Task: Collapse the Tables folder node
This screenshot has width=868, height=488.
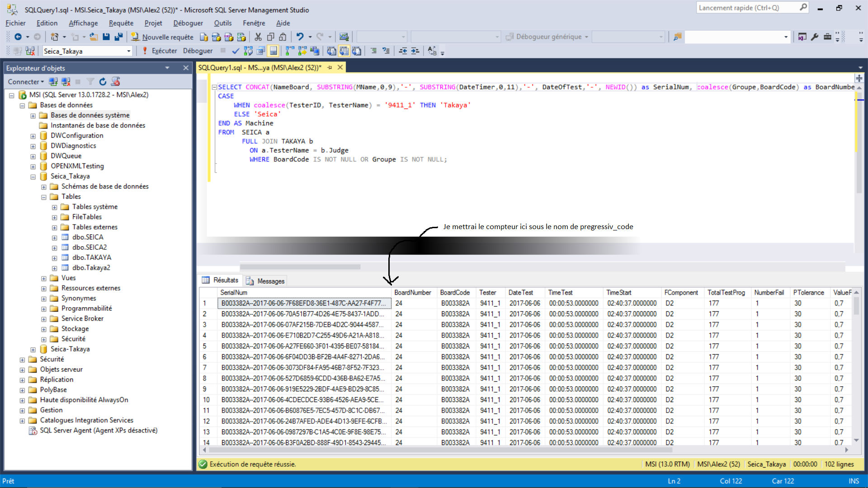Action: tap(44, 197)
